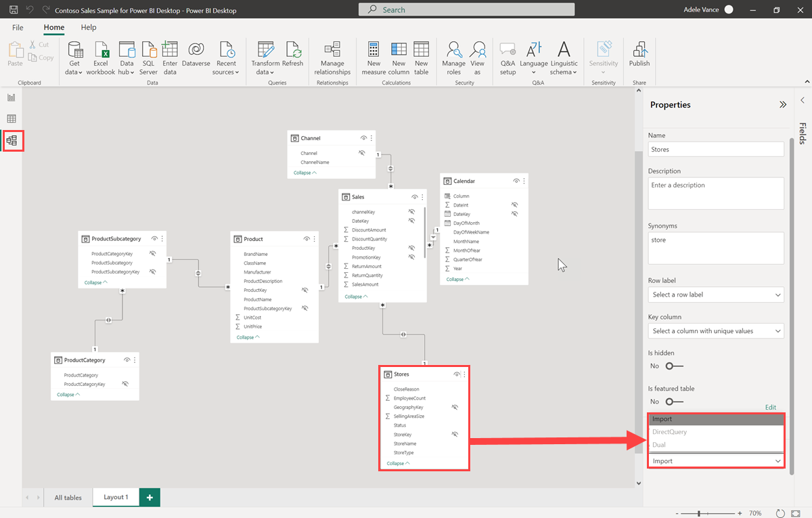Expand the Fields pane
Screen dimensions: 812x518
pos(803,100)
